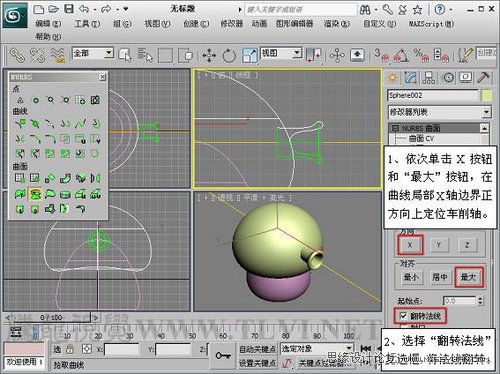
Task: Click the Z direction button
Action: point(467,245)
